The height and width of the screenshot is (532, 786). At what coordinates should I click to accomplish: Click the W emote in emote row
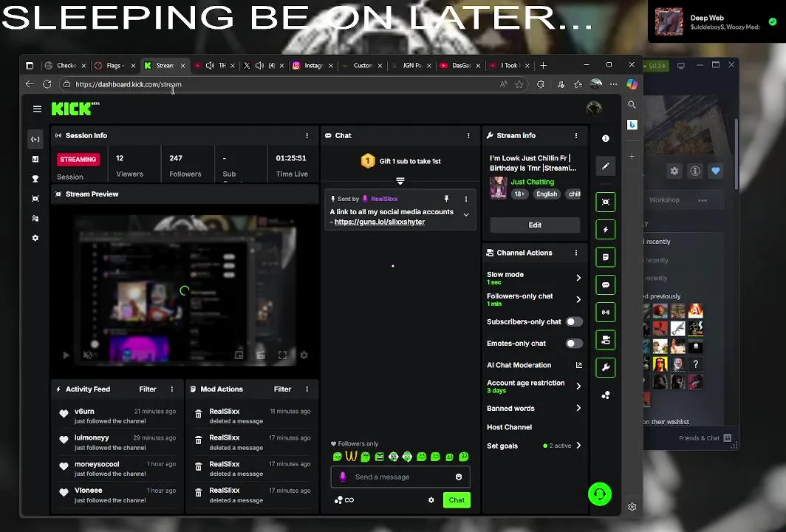pyautogui.click(x=351, y=457)
